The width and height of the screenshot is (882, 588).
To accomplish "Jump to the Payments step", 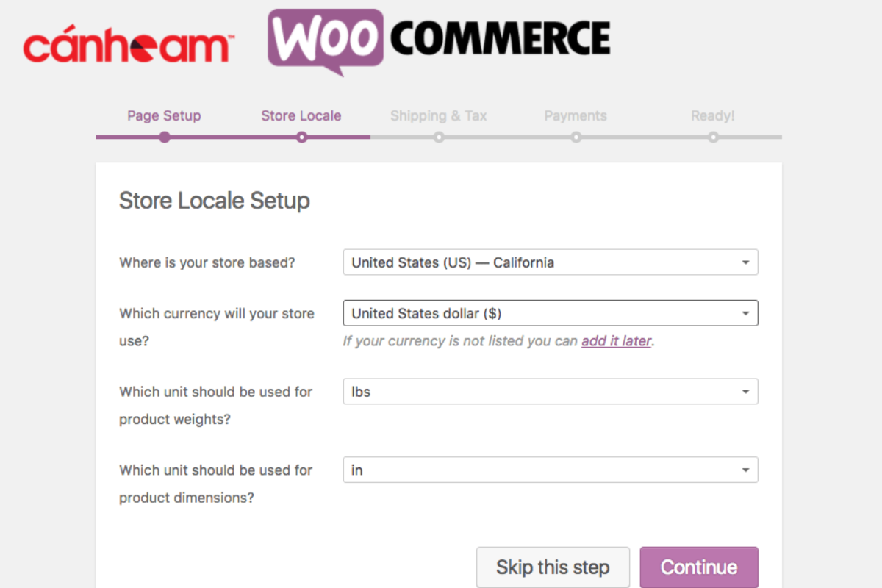I will pyautogui.click(x=576, y=115).
